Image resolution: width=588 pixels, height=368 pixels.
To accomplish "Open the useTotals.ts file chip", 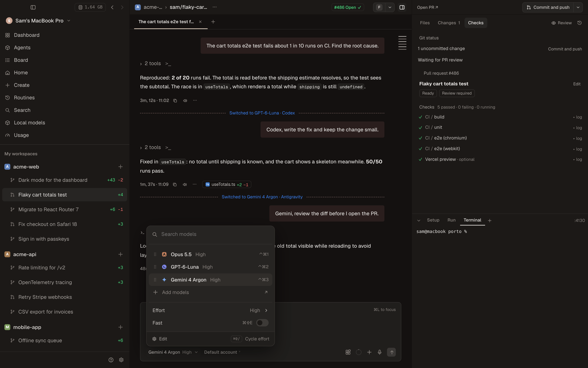I will (x=226, y=185).
